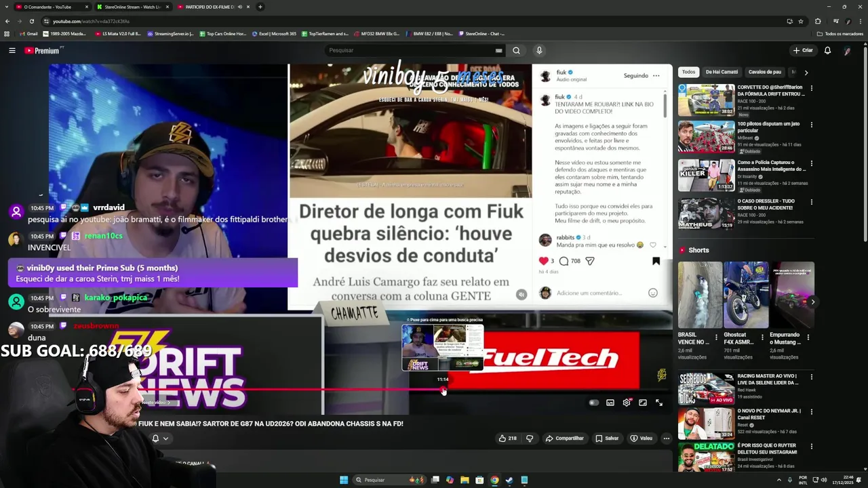This screenshot has width=868, height=488.
Task: Open Chrome extensions puzzle icon
Action: (818, 21)
